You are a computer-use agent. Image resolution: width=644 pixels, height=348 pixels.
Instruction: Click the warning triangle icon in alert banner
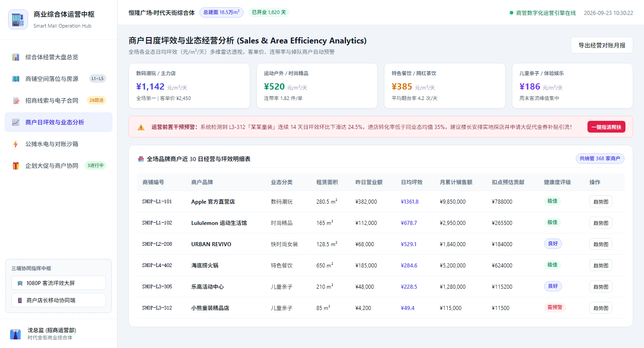[x=141, y=127]
